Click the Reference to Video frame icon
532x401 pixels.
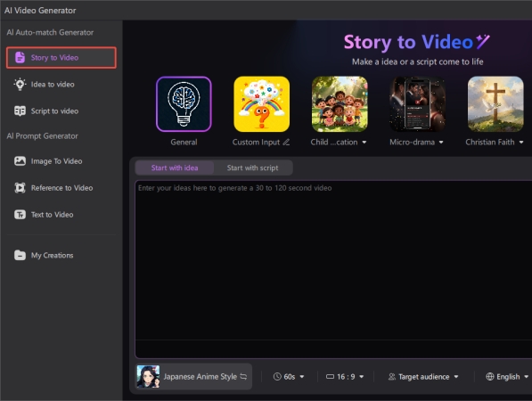pyautogui.click(x=20, y=188)
